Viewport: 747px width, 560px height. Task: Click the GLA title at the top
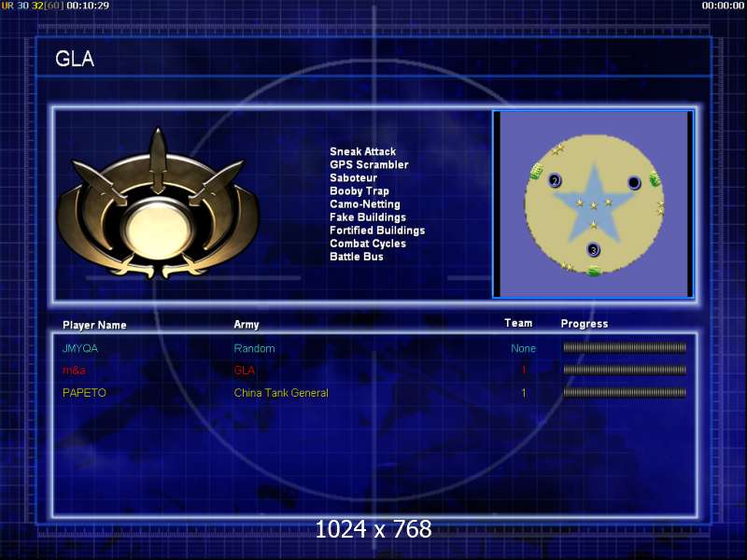pos(75,59)
